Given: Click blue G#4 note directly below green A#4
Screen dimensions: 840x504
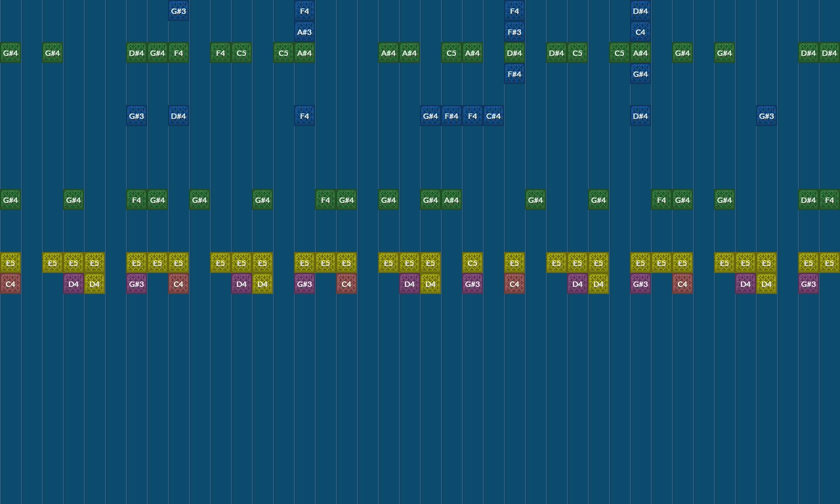Looking at the screenshot, I should [x=640, y=74].
